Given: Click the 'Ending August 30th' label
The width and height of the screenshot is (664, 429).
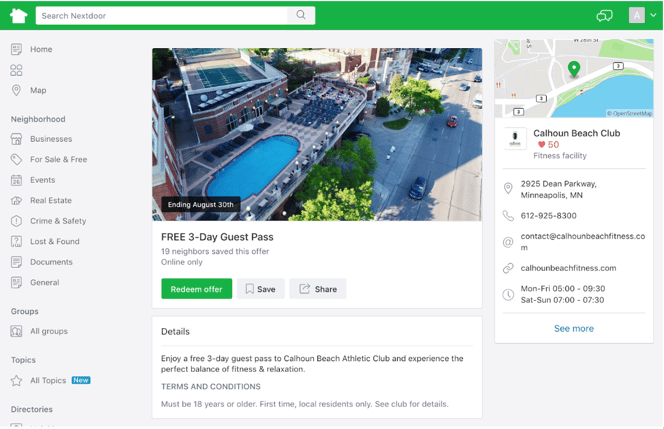Looking at the screenshot, I should (x=201, y=205).
